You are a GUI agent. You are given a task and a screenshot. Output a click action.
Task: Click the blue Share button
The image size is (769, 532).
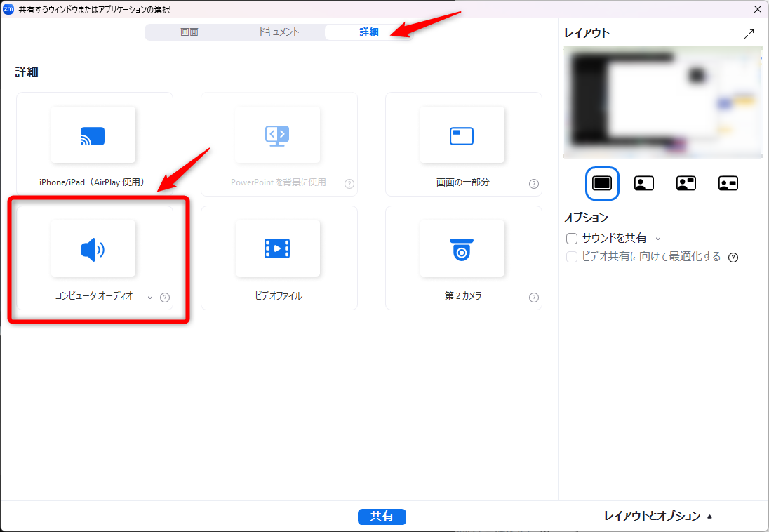(x=382, y=517)
